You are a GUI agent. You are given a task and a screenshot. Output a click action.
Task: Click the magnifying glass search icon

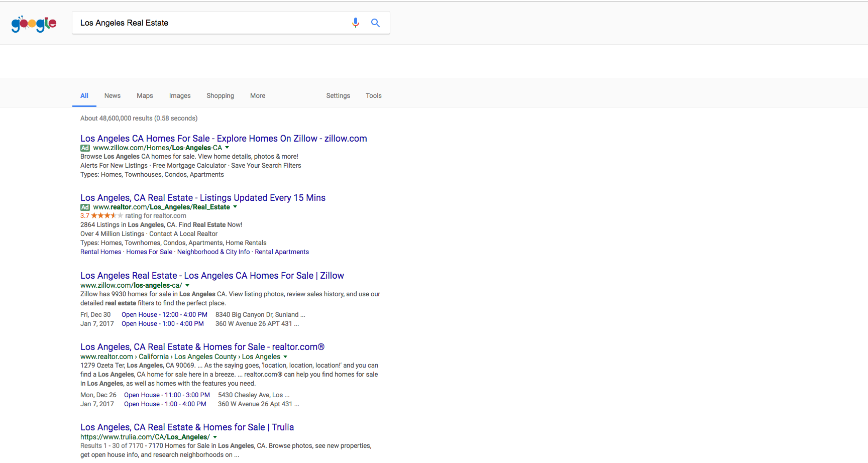click(x=375, y=23)
